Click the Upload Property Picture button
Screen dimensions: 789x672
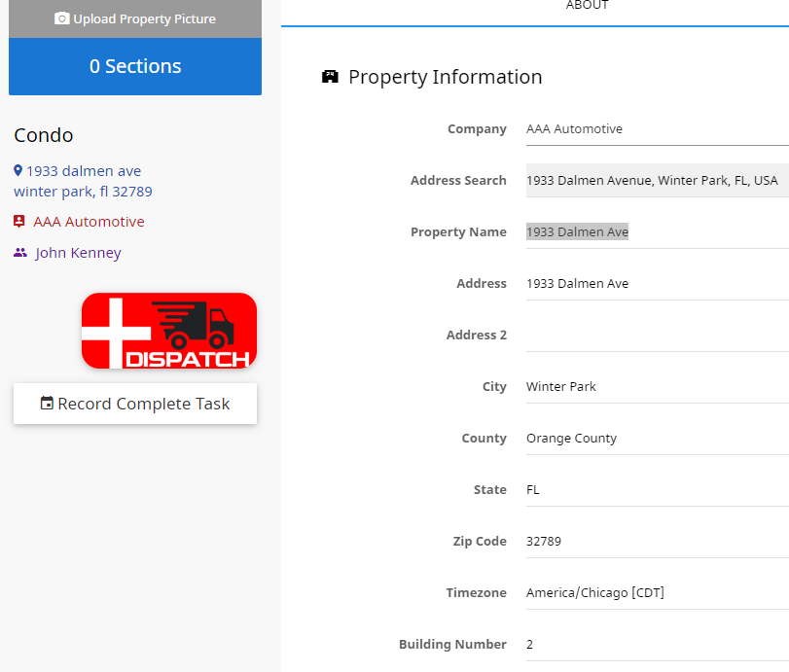tap(135, 18)
